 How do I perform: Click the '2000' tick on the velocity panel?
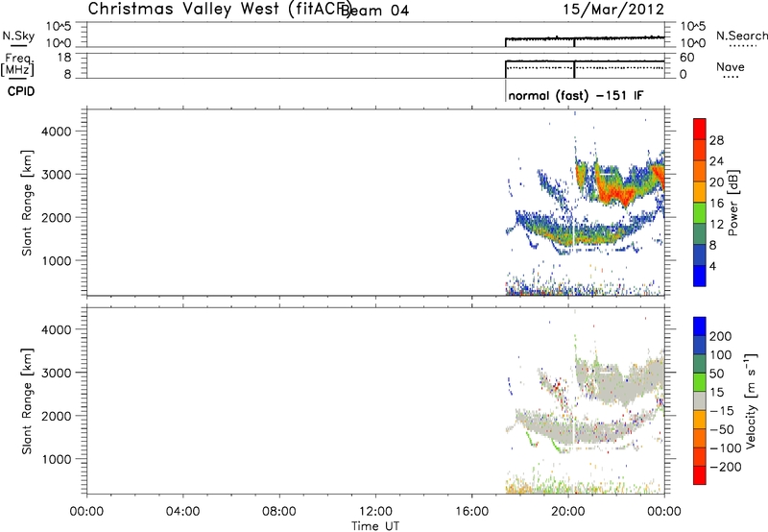click(x=57, y=416)
